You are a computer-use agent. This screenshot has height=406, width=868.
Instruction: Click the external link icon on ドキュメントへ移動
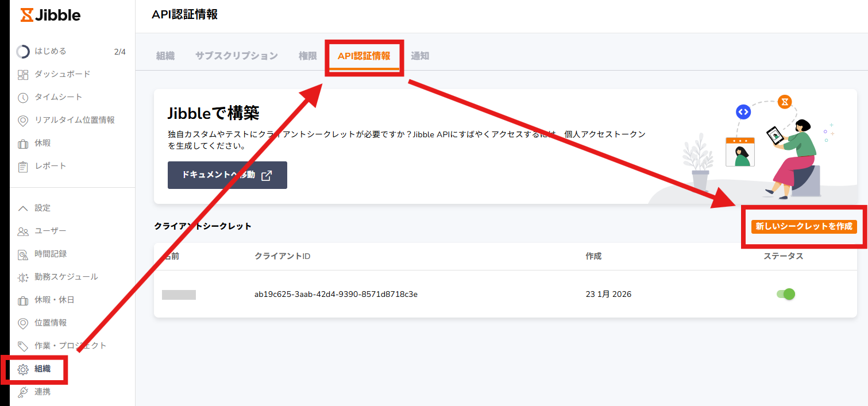(267, 176)
